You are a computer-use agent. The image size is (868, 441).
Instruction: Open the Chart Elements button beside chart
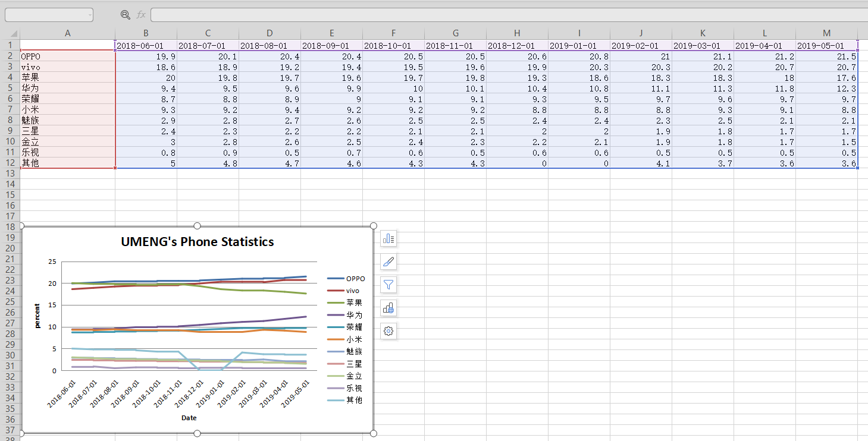[389, 239]
